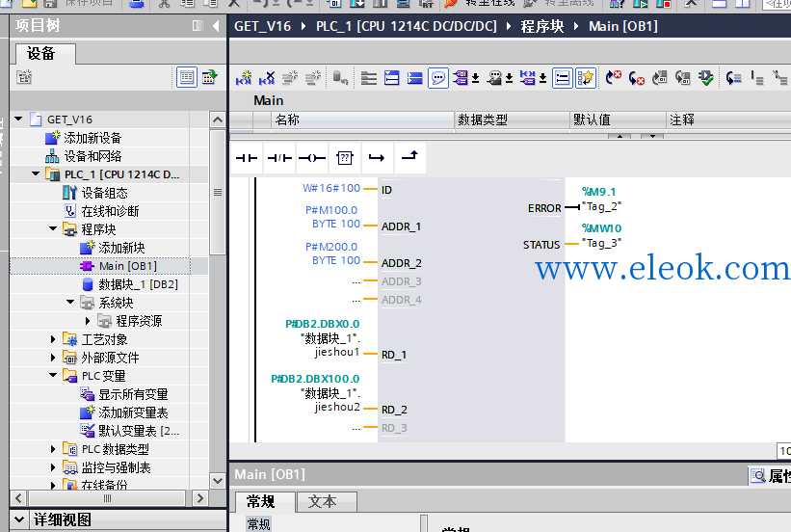Collapse the 系统块 folder
Screen dimensions: 791x532
[70, 302]
